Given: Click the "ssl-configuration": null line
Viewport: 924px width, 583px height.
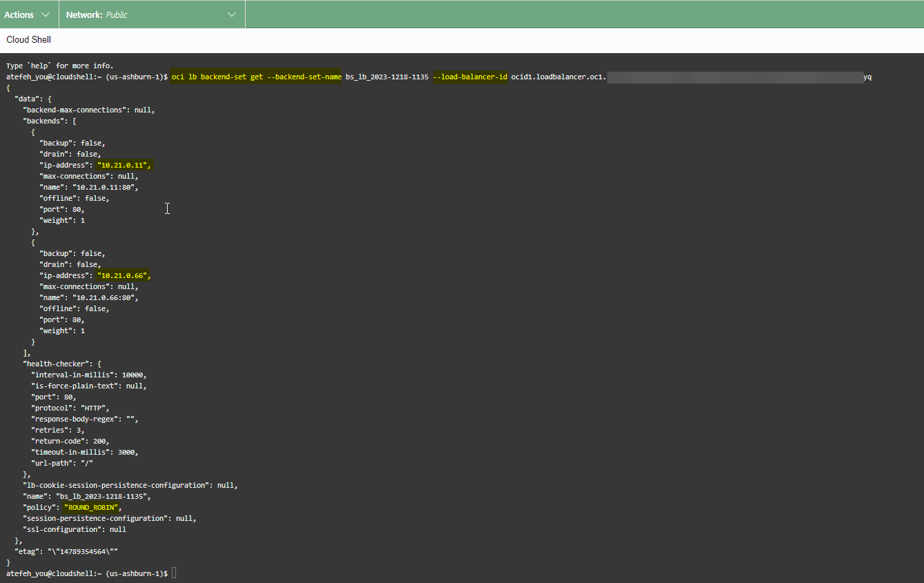Looking at the screenshot, I should coord(75,529).
